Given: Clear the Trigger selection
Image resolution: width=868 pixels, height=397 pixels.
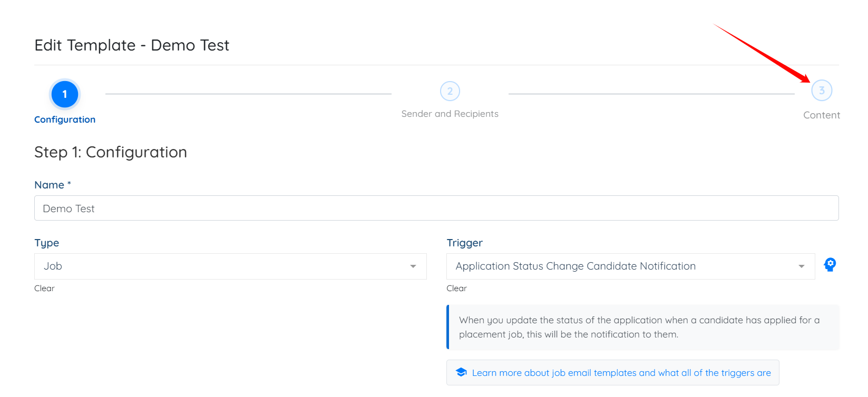Looking at the screenshot, I should click(456, 288).
